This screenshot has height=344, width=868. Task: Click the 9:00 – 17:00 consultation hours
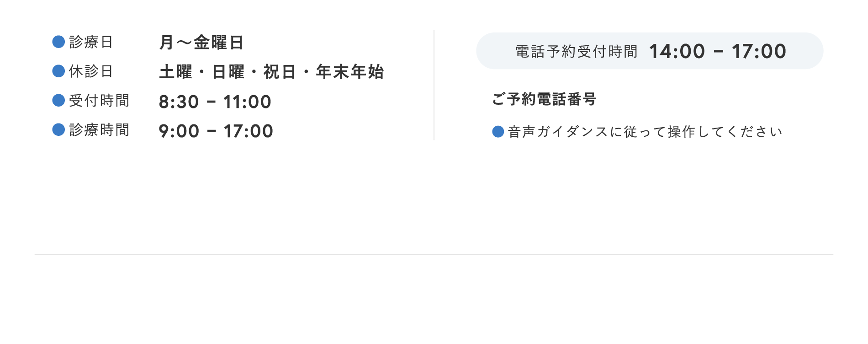coord(216,131)
